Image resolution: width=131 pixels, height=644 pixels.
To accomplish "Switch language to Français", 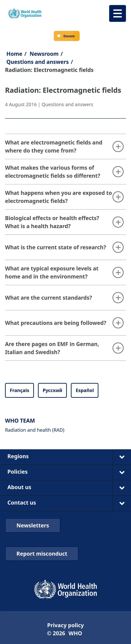I will [x=19, y=390].
